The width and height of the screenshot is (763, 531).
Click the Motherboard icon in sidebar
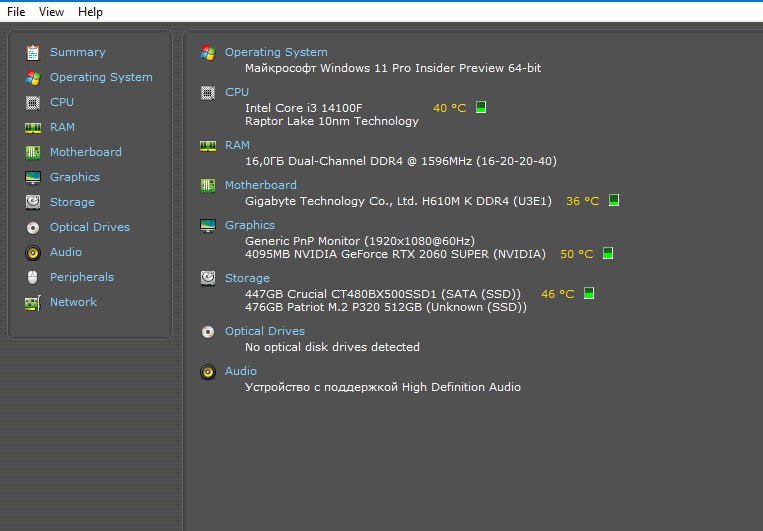tap(33, 152)
